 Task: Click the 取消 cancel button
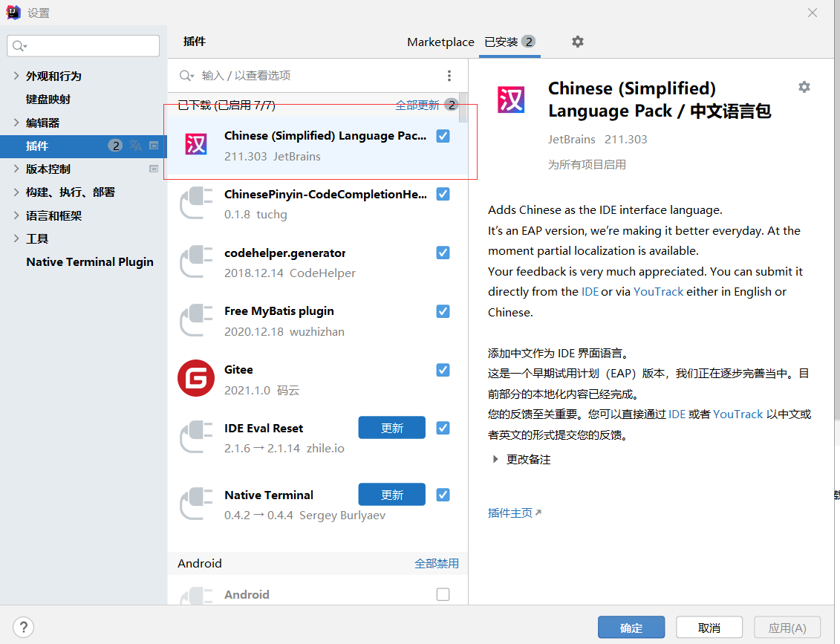tap(709, 628)
